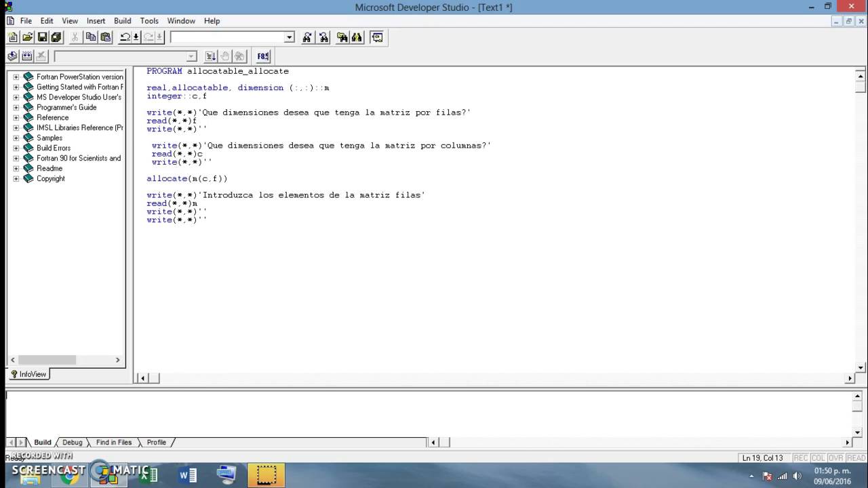Copy selection using toolbar icon
Image resolution: width=868 pixels, height=488 pixels.
click(x=90, y=37)
